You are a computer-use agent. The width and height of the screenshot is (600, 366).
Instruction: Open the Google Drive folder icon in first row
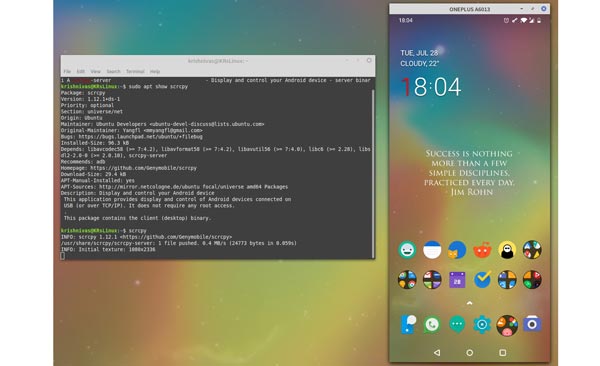532,250
